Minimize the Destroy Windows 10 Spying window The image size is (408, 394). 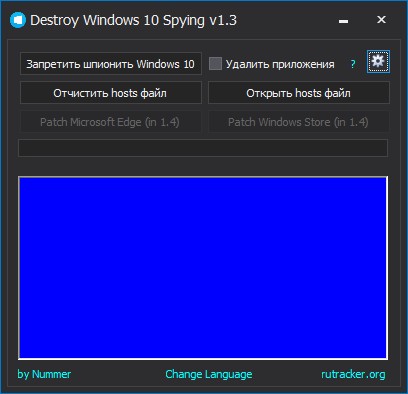click(343, 21)
